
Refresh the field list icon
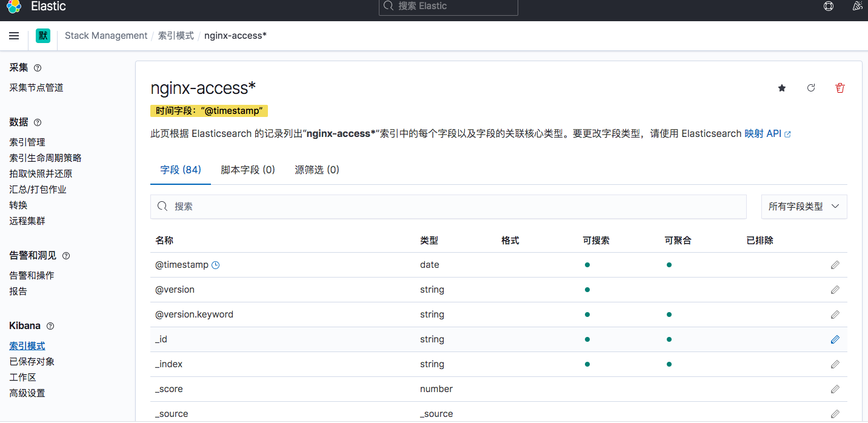[x=811, y=88]
